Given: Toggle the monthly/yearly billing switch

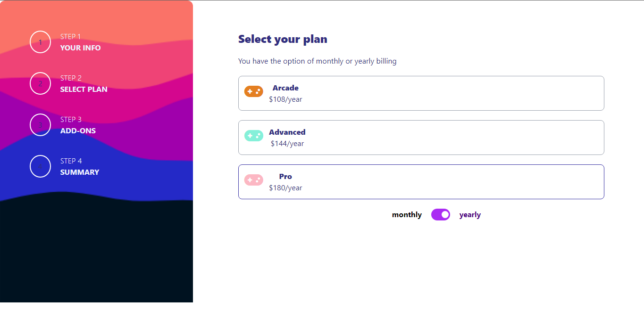Looking at the screenshot, I should (x=441, y=215).
